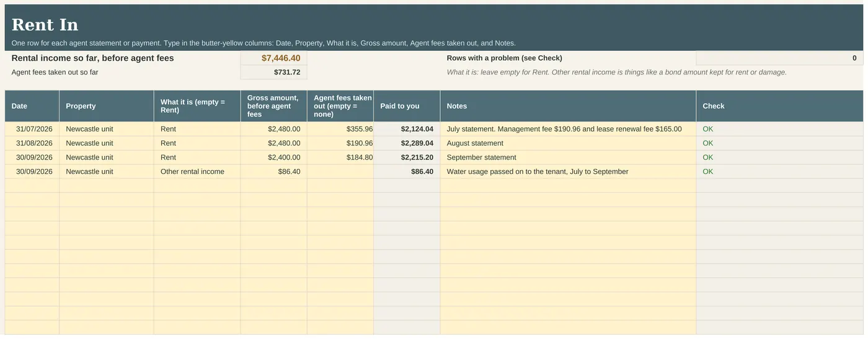Select Rent type in the August row
Image resolution: width=868 pixels, height=339 pixels.
tap(197, 143)
